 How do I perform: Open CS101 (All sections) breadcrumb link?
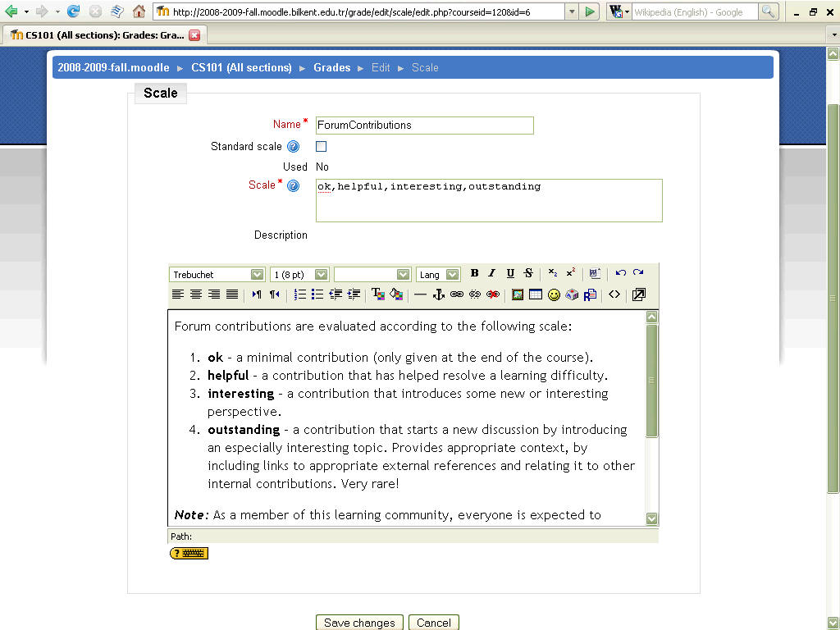242,67
